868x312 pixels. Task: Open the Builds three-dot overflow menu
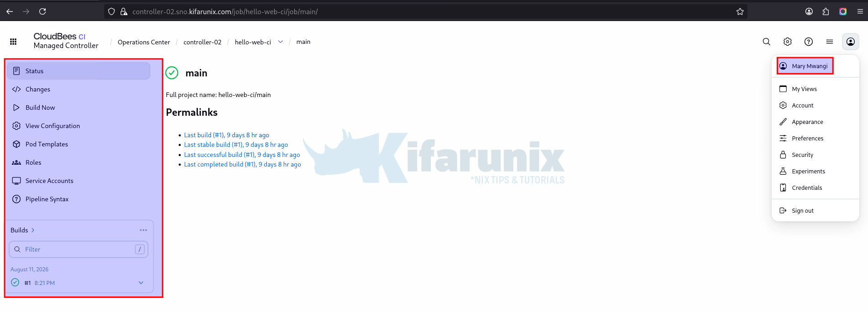pos(143,230)
